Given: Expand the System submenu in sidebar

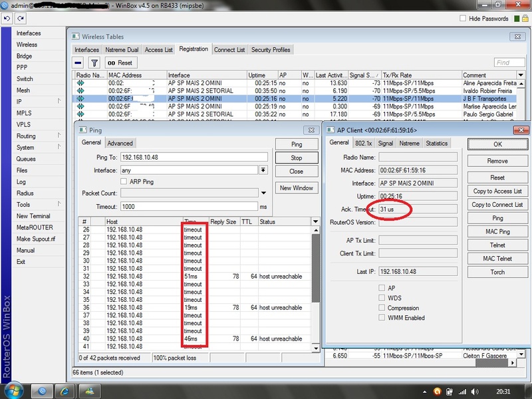Looking at the screenshot, I should coord(59,147).
